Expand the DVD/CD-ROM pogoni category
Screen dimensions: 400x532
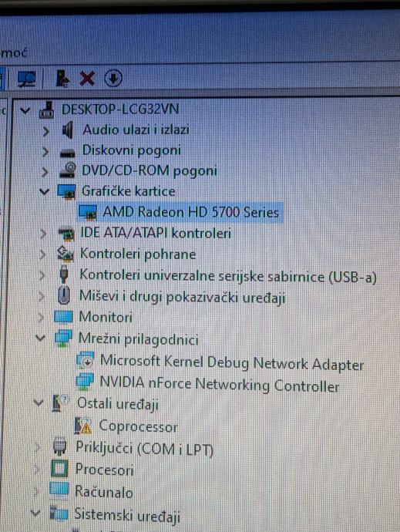pos(45,172)
